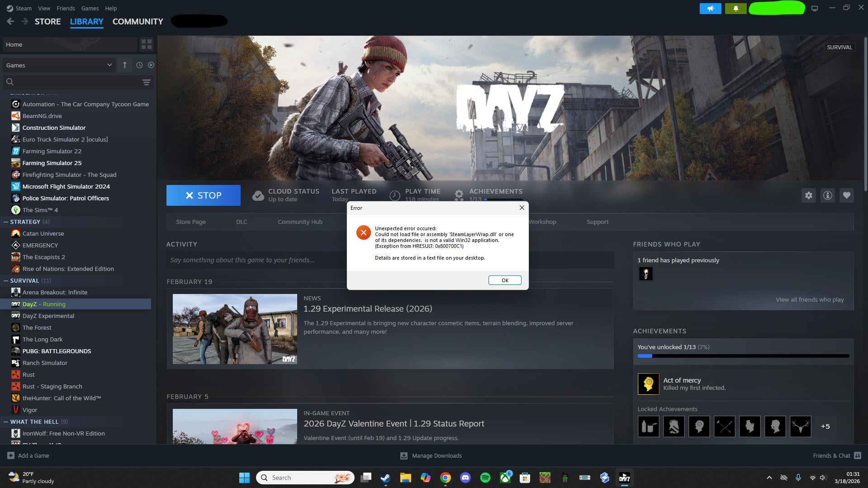Click the achievements unlocked progress bar

coord(743,356)
